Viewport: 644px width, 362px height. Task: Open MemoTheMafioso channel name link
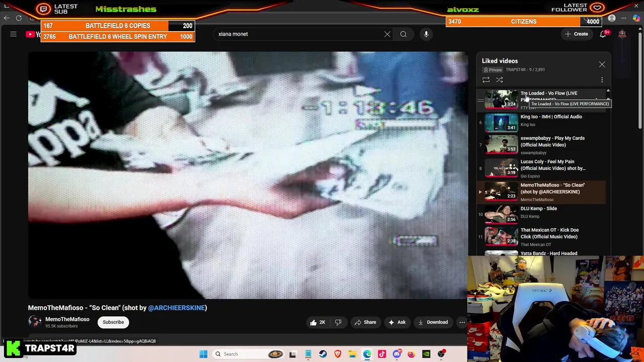[67, 319]
